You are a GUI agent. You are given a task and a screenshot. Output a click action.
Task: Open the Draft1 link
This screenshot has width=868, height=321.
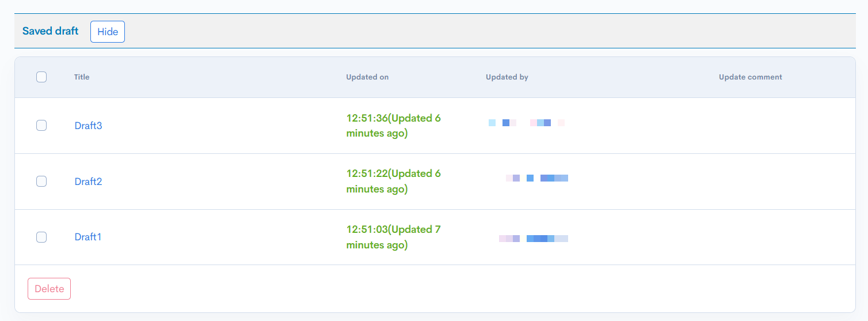click(x=88, y=237)
